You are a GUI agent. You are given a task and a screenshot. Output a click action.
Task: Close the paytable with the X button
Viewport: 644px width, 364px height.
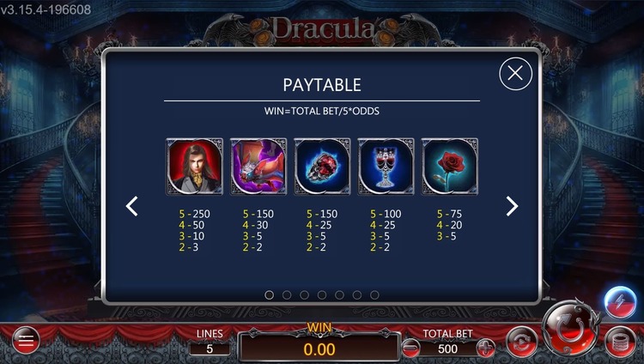[515, 74]
